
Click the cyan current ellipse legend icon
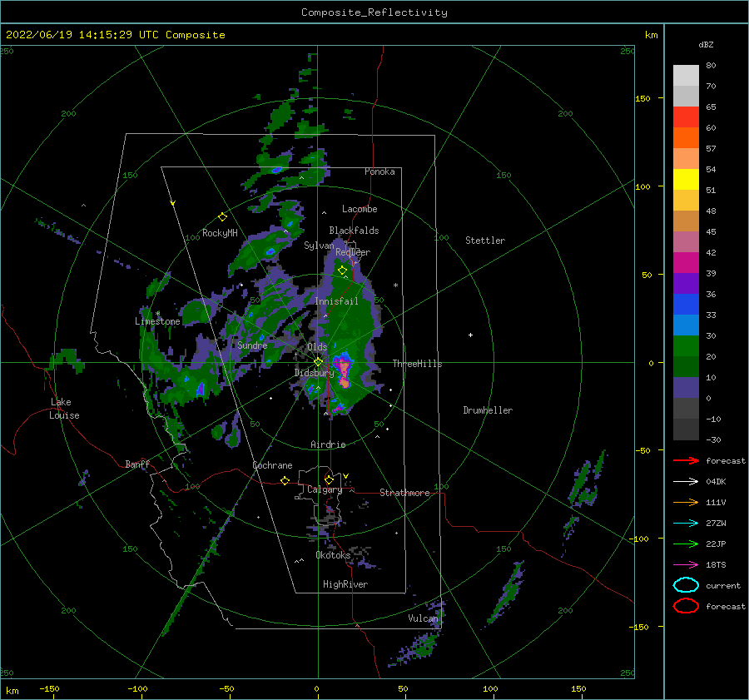click(686, 585)
